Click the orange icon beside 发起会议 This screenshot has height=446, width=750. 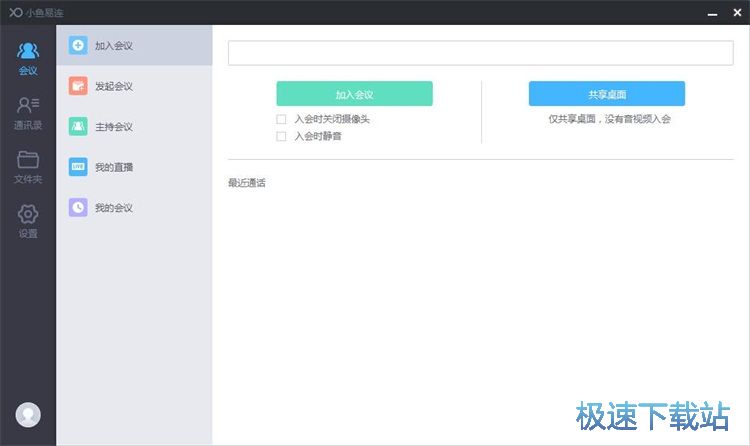click(x=78, y=86)
